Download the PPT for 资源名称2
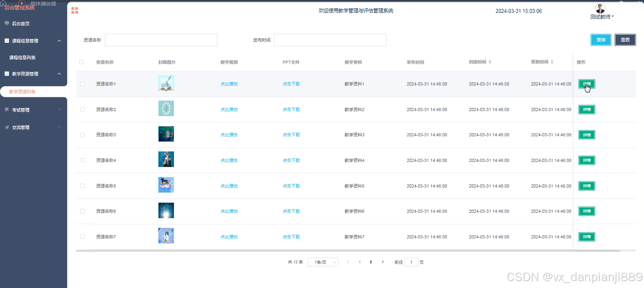This screenshot has width=644, height=288. (x=291, y=110)
